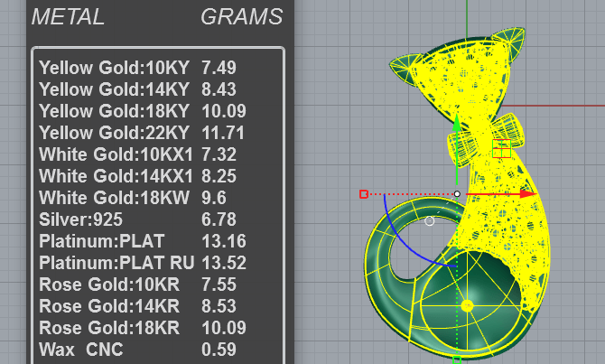
Task: Click the small gray circle gumball handle
Action: [x=430, y=221]
